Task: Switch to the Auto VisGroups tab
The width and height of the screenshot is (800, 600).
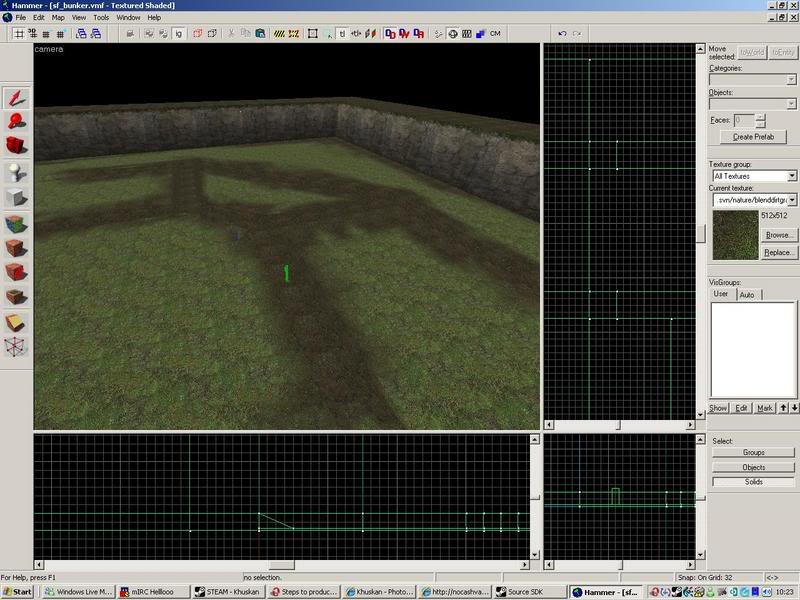Action: click(x=747, y=295)
